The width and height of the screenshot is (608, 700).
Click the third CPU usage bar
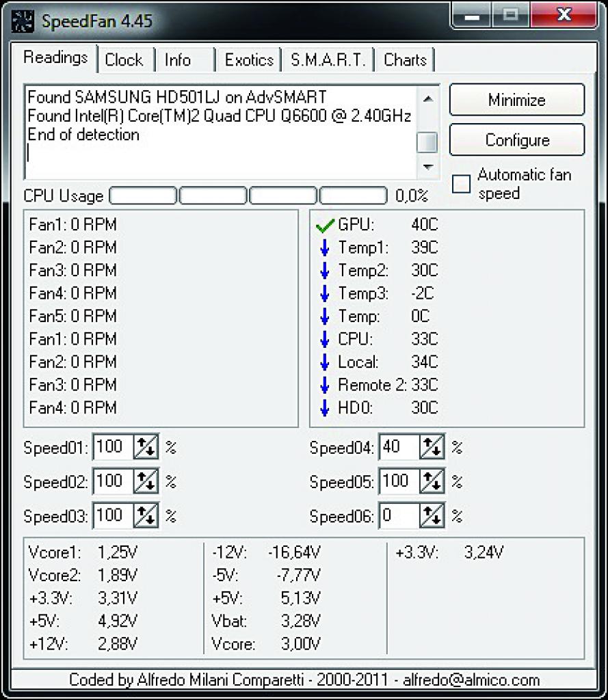[x=283, y=196]
